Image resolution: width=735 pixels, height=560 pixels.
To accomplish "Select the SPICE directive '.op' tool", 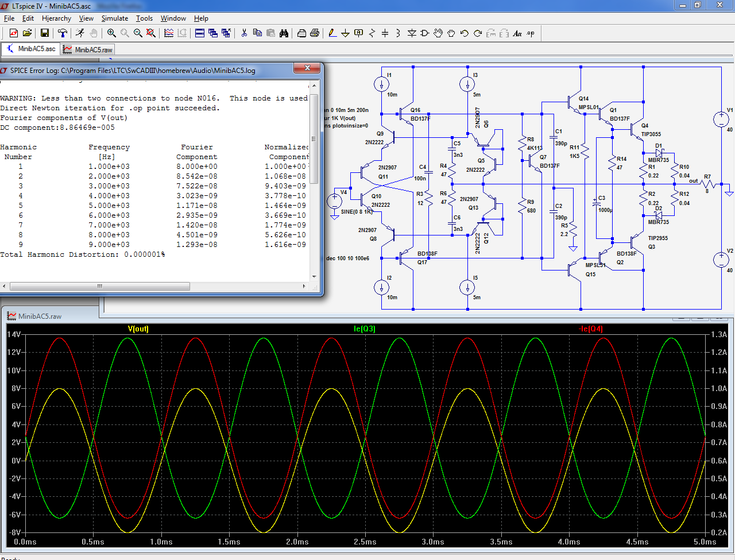I will click(531, 33).
